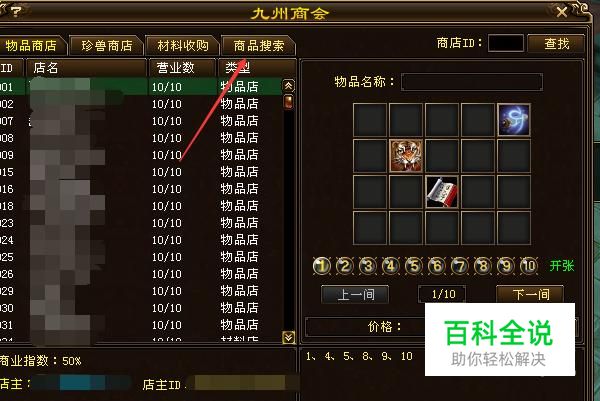Select the blue swirl orb item
The height and width of the screenshot is (401, 600).
coord(514,120)
